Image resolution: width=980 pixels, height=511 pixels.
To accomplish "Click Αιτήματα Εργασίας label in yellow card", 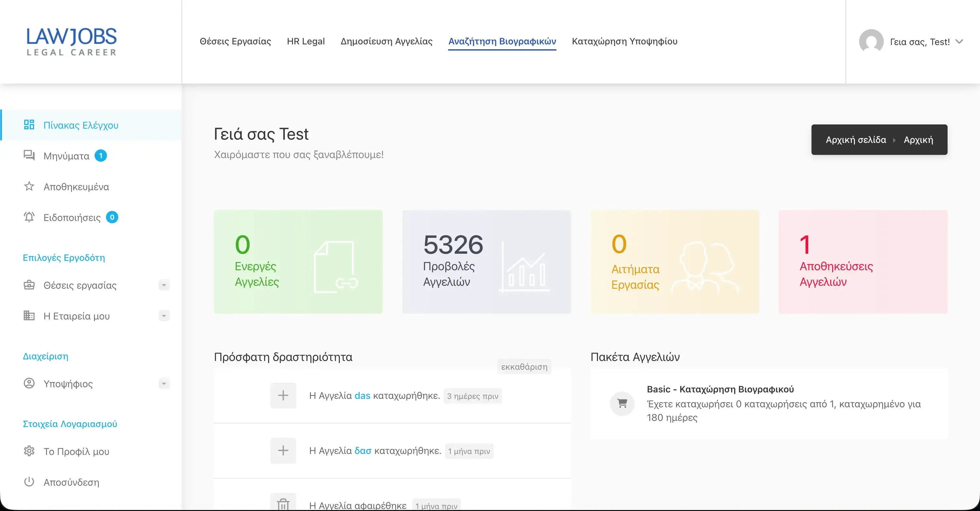I will coord(635,277).
